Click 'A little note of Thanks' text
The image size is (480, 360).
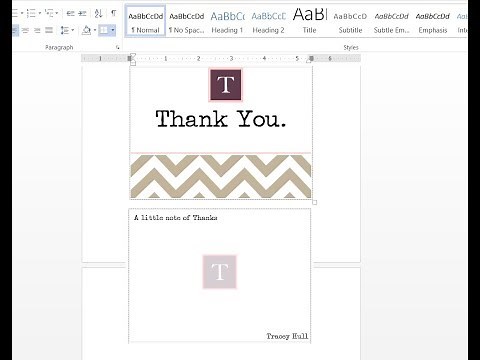pos(176,218)
